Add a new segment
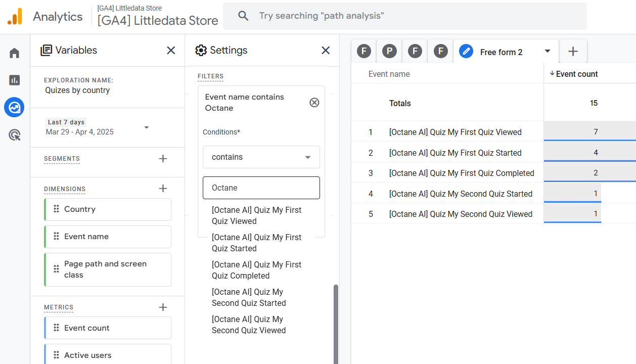 click(163, 159)
